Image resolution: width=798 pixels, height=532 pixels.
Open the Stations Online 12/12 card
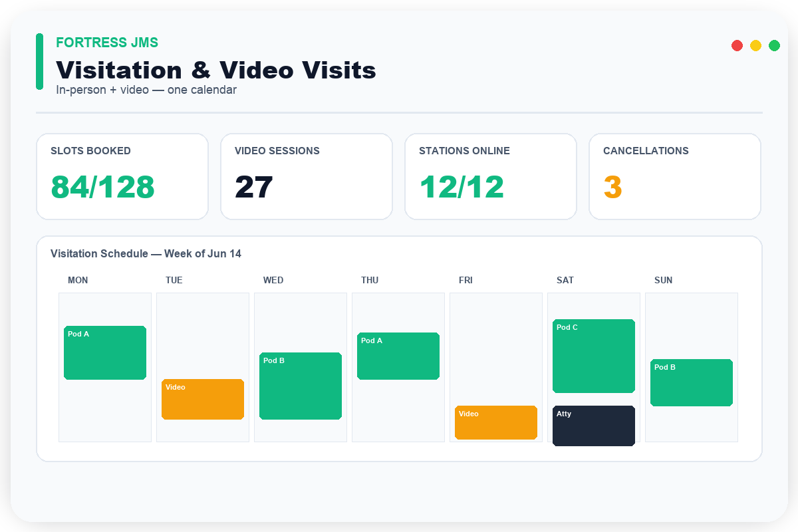(x=491, y=176)
